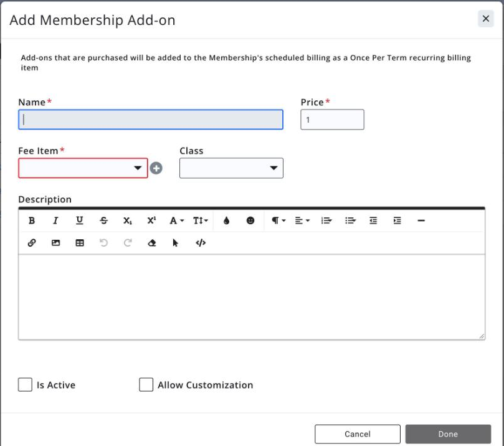The width and height of the screenshot is (504, 446).
Task: Click the Price input field
Action: [x=332, y=120]
